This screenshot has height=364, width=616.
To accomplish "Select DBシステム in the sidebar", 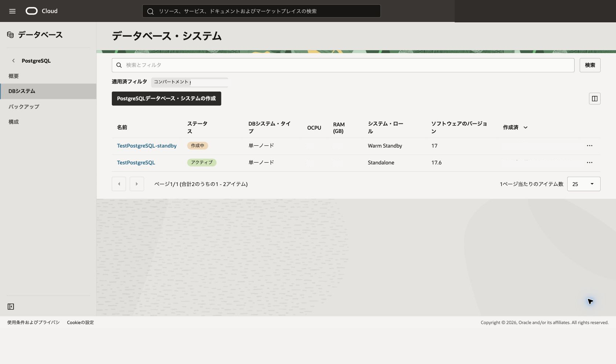I will click(48, 91).
